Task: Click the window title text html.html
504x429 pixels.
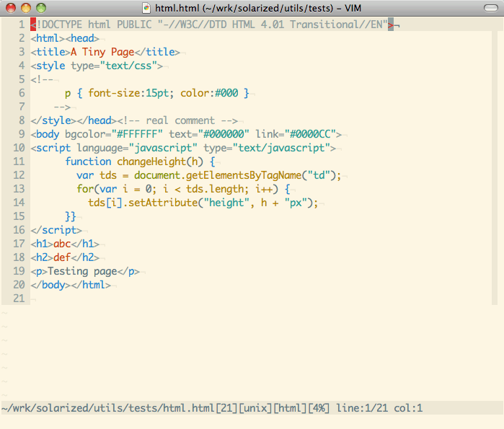Action: click(x=177, y=8)
